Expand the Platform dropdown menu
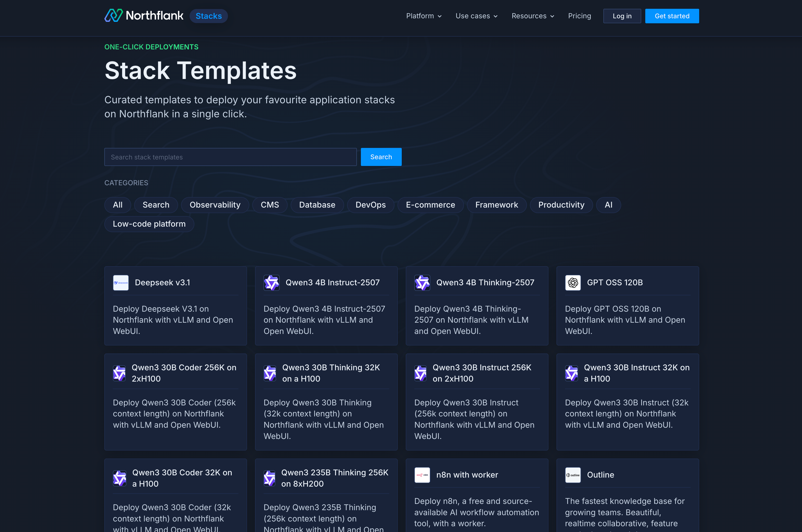 tap(424, 16)
